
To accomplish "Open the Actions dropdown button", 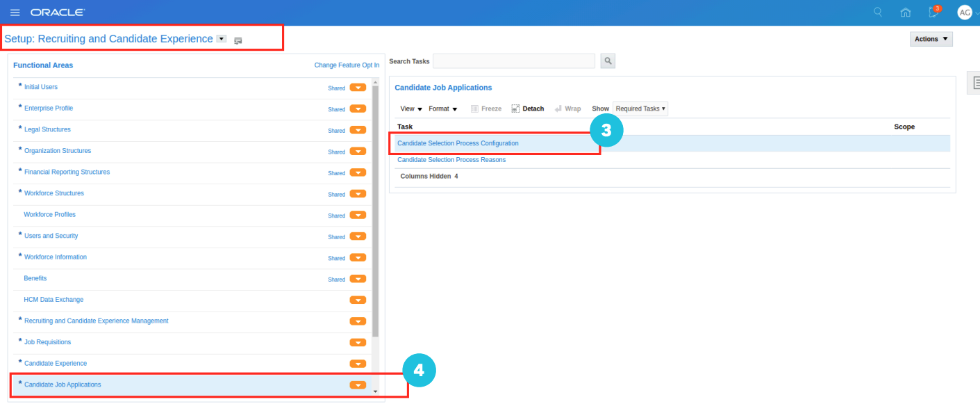I will (x=931, y=39).
